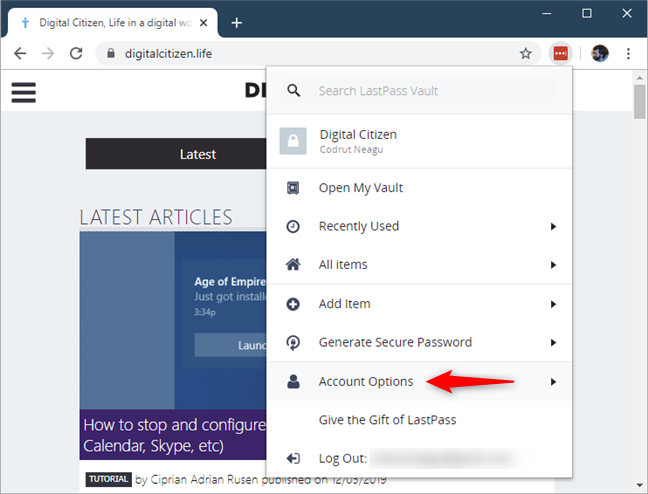Click Log Out in LastPass menu
The image size is (648, 494).
(x=419, y=458)
